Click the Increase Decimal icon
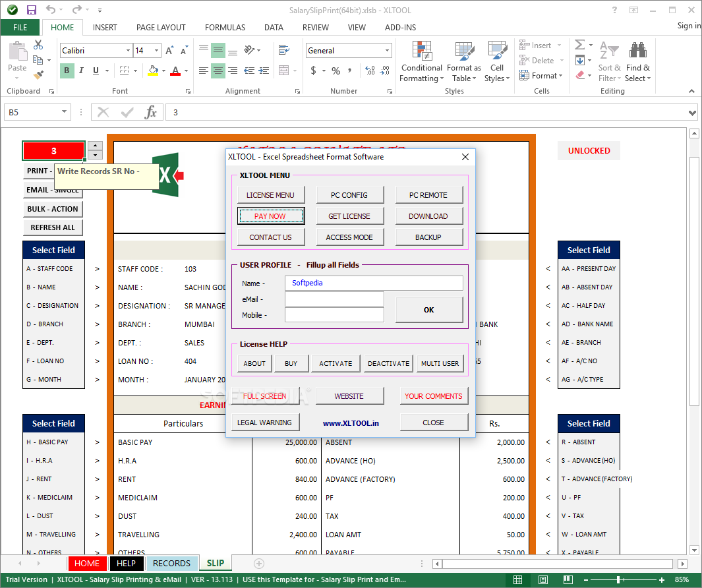The image size is (702, 588). 370,71
